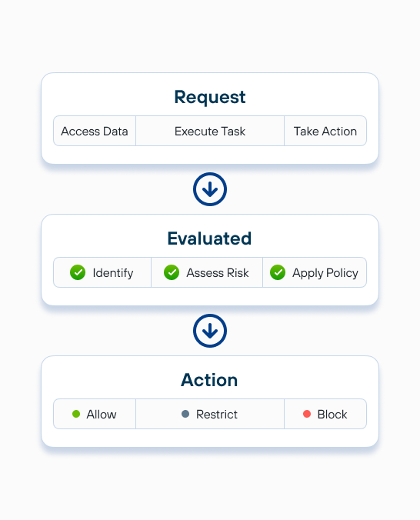
Task: Click the down arrow below Request card
Action: [x=210, y=189]
